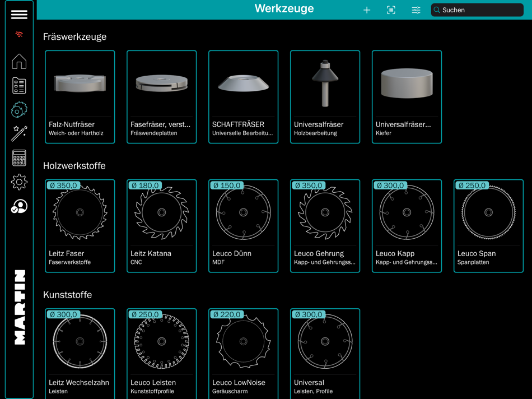Click the scan code icon
This screenshot has width=532, height=399.
point(391,10)
